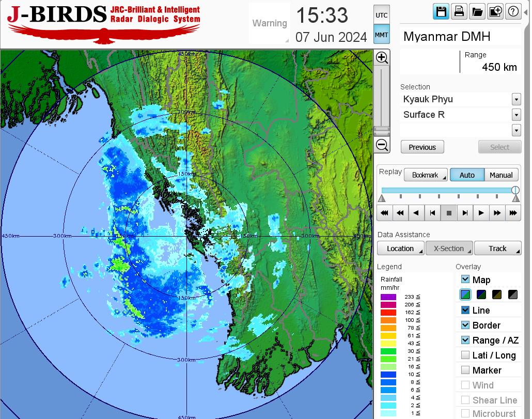Open the Kyauk Phyu radar site dropdown
This screenshot has height=419, width=532.
[516, 99]
